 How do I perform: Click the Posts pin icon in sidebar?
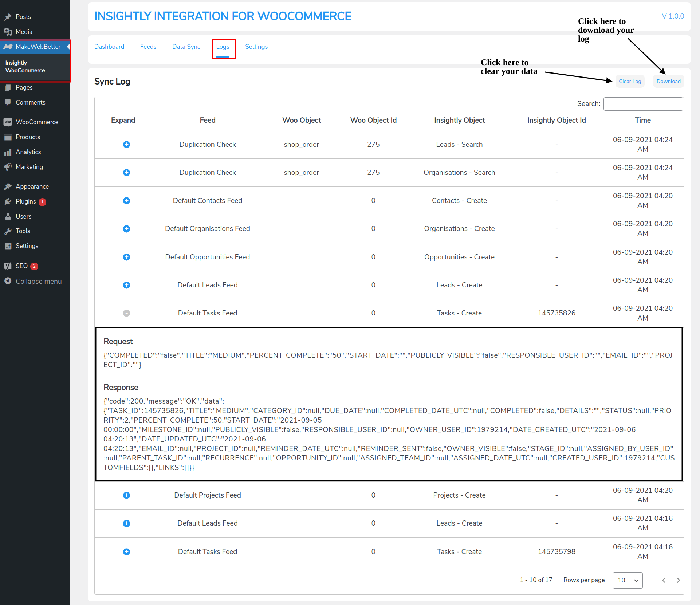pos(8,17)
